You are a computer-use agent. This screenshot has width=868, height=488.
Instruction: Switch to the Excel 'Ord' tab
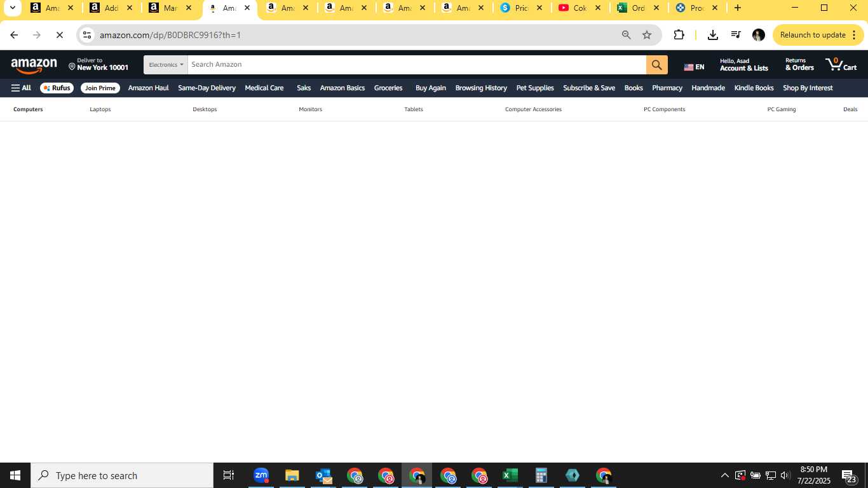(632, 8)
